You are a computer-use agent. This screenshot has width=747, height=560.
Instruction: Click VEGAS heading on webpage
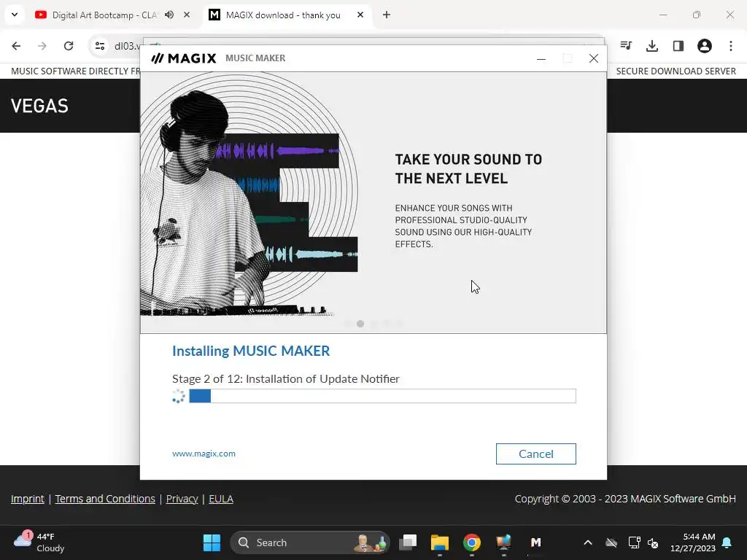point(39,106)
